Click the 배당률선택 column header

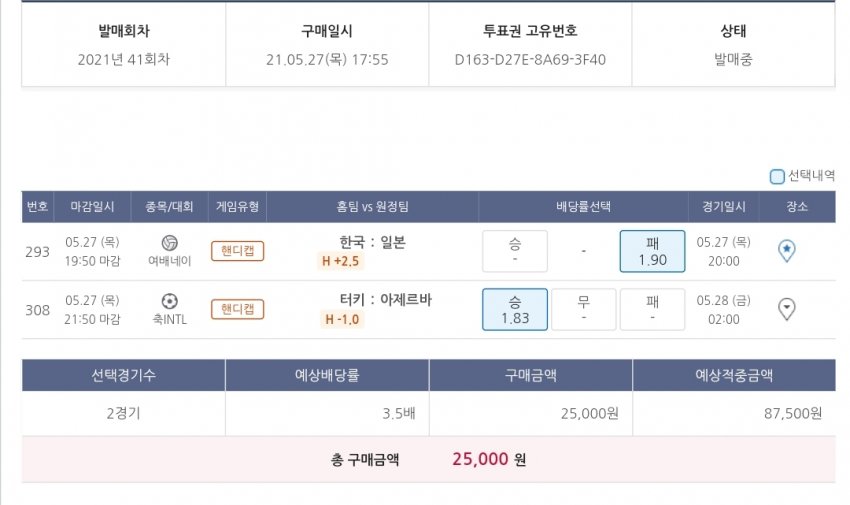click(x=583, y=207)
